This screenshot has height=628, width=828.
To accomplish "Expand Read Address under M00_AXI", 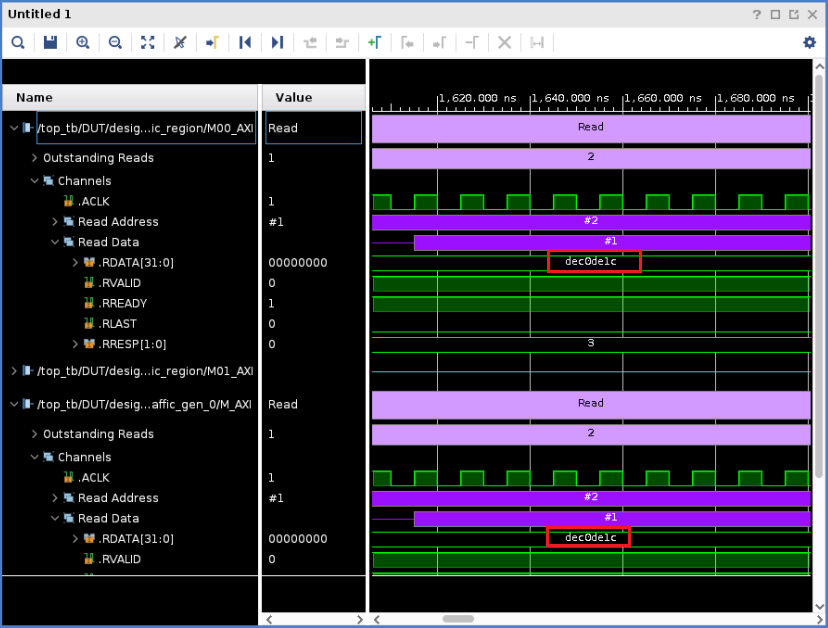I will click(x=54, y=221).
